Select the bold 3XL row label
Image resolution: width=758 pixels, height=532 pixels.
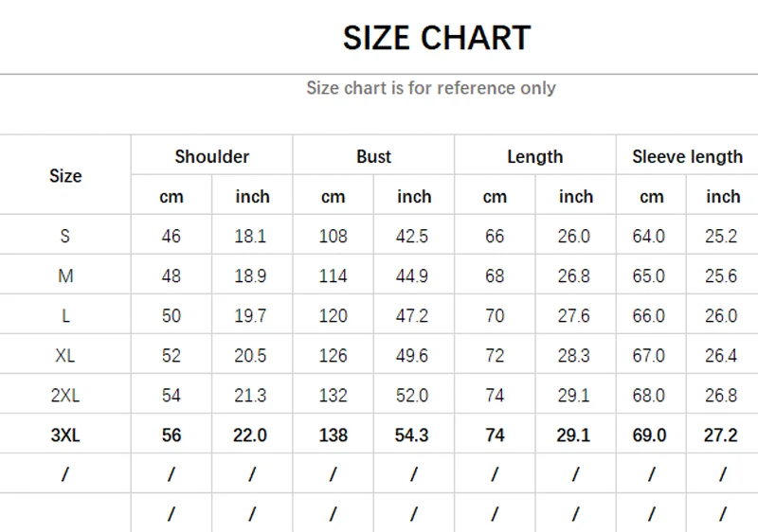point(65,434)
